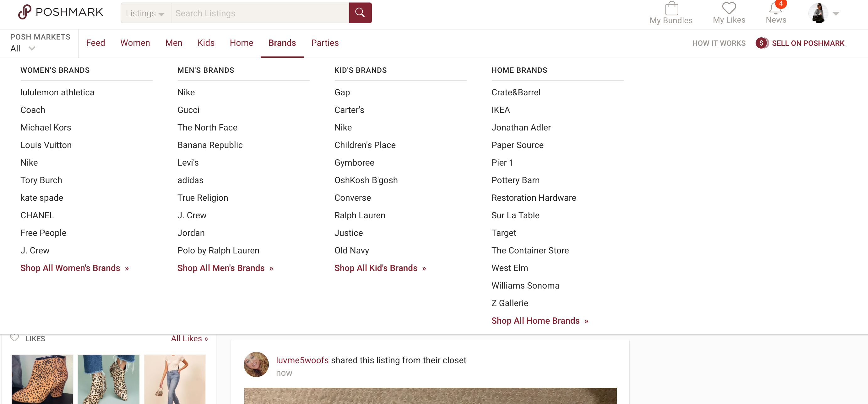Select the Brands tab
Screen dimensions: 868x404
pos(282,43)
